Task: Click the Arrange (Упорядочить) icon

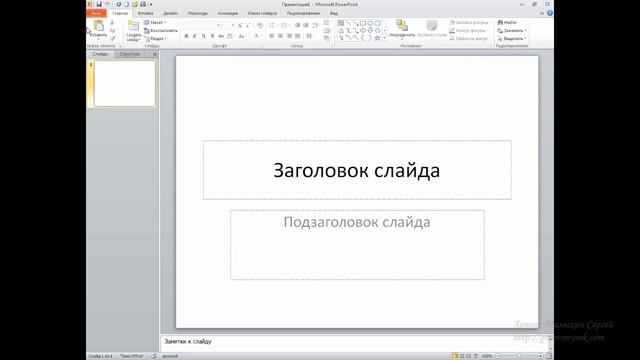Action: (x=402, y=26)
